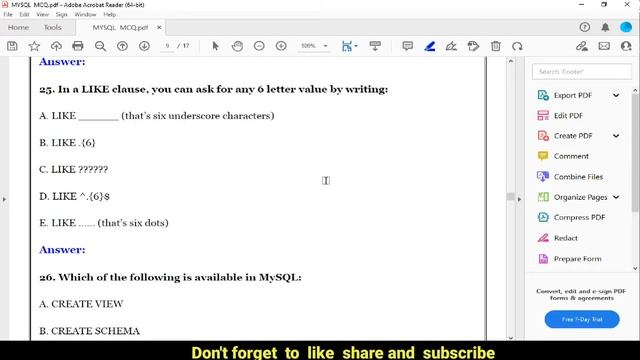
Task: Open the View menu
Action: (42, 14)
